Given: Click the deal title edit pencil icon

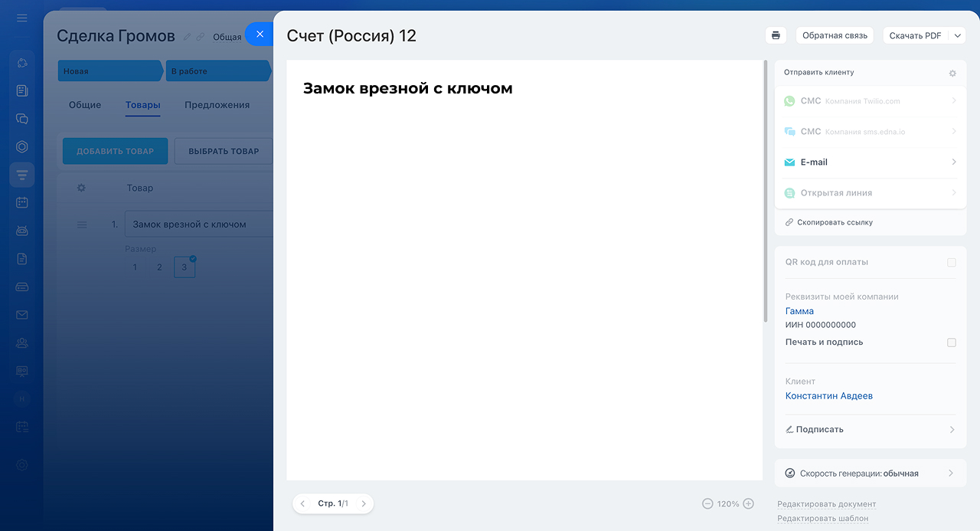Looking at the screenshot, I should [188, 37].
